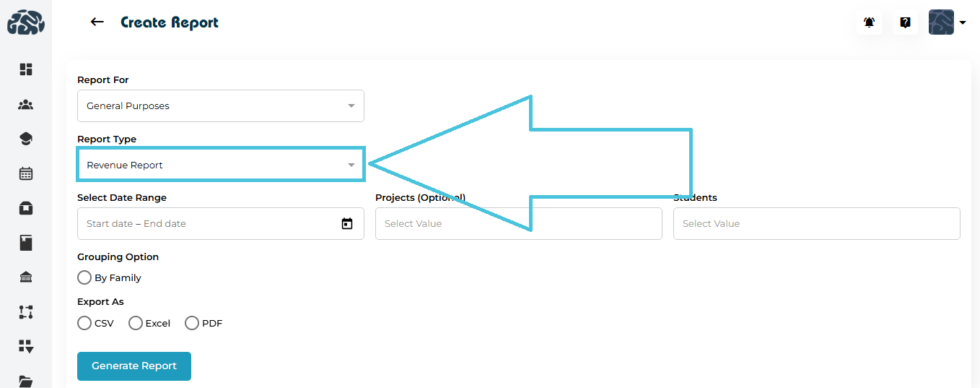This screenshot has height=388, width=980.
Task: Open the date range calendar picker icon
Action: [347, 224]
